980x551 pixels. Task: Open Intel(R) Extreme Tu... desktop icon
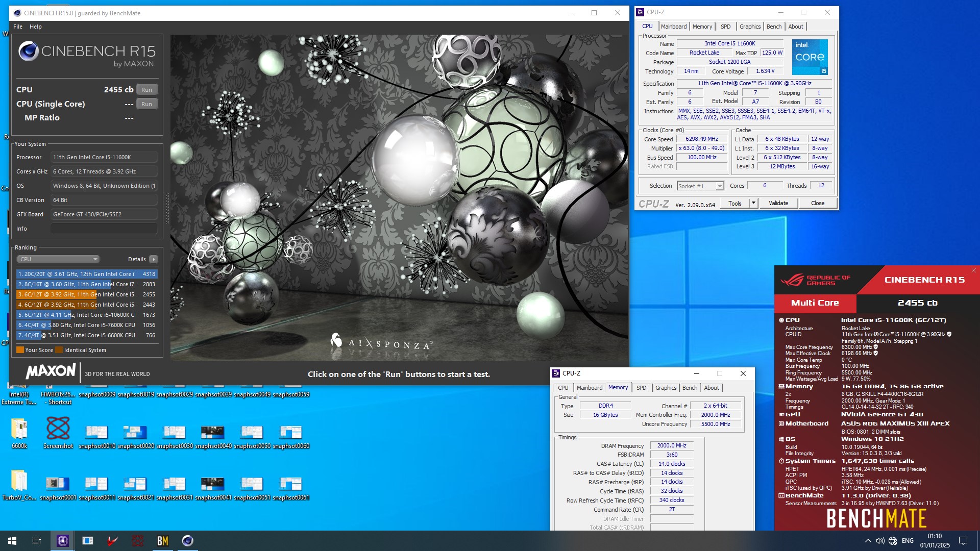pyautogui.click(x=19, y=395)
